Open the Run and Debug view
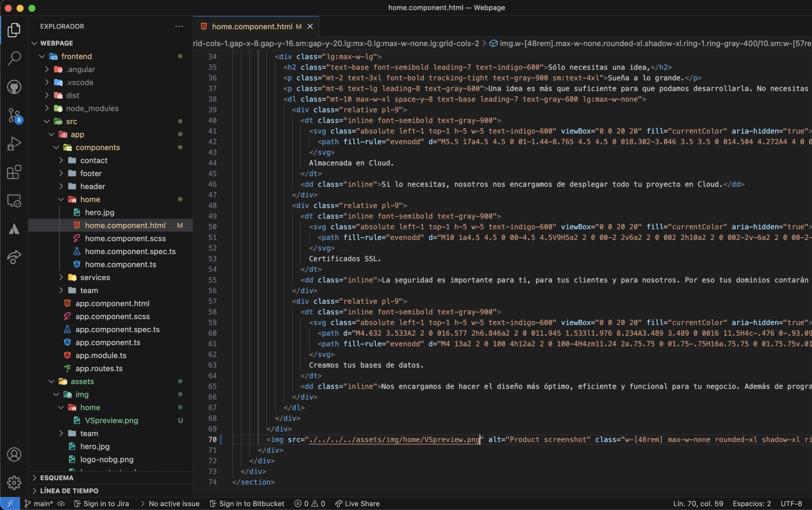 click(x=14, y=144)
